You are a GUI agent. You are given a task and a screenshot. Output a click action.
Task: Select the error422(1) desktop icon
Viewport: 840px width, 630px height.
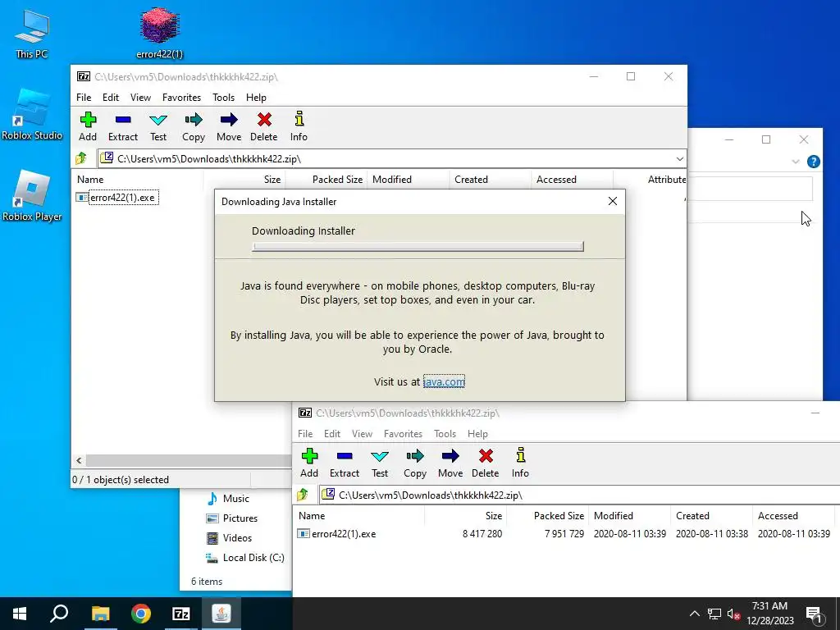click(160, 32)
